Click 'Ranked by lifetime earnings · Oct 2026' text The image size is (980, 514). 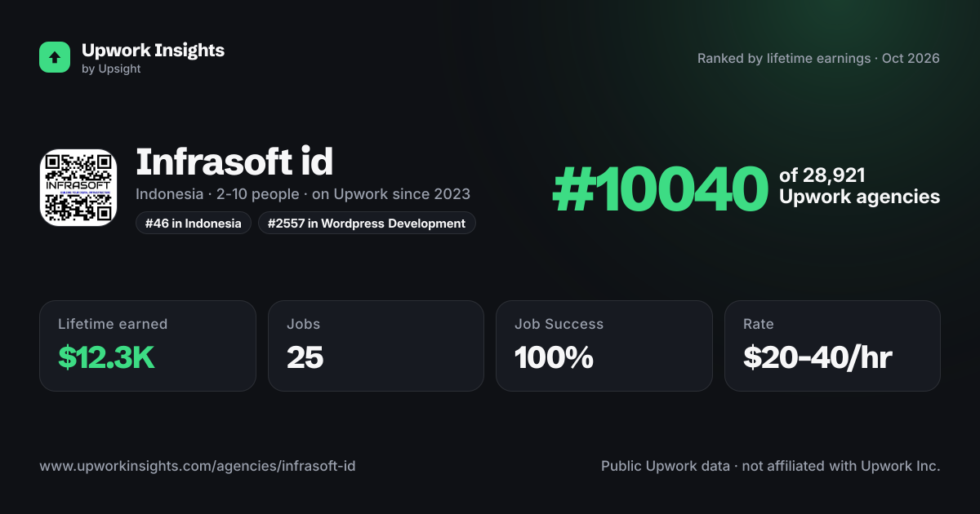click(x=818, y=59)
